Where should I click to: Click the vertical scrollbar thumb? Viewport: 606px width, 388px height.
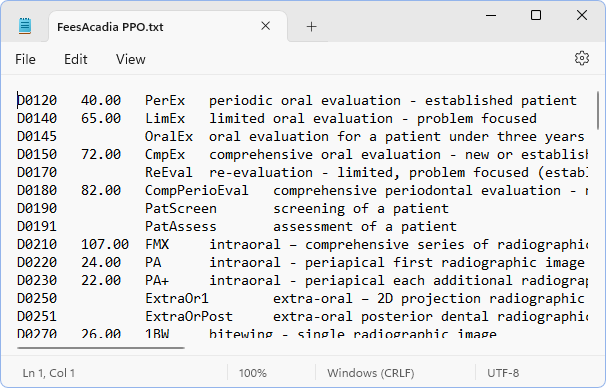pyautogui.click(x=598, y=110)
